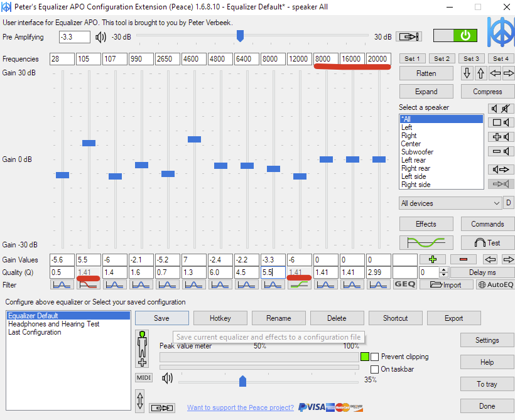Click the AutoEQ button
This screenshot has width=515, height=420.
tap(496, 284)
